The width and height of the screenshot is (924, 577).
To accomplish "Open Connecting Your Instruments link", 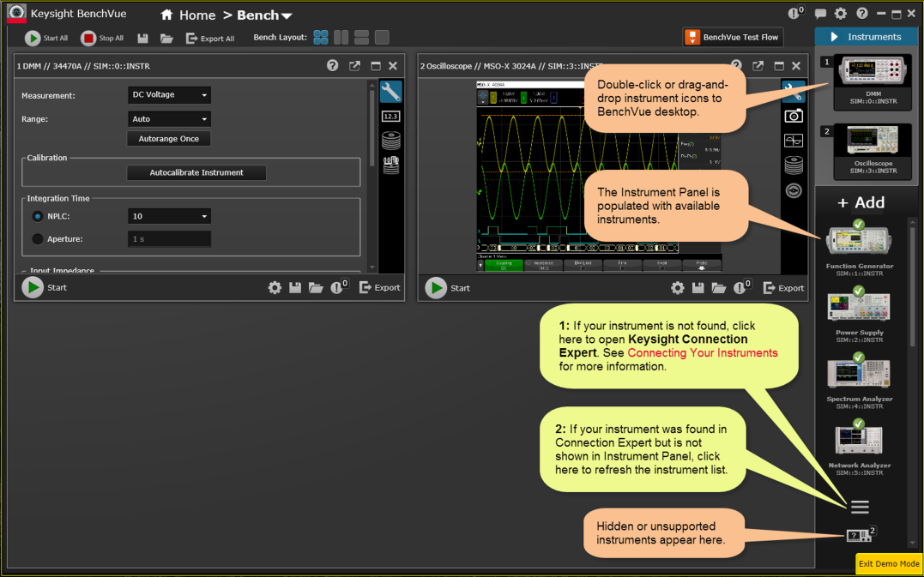I will (703, 353).
